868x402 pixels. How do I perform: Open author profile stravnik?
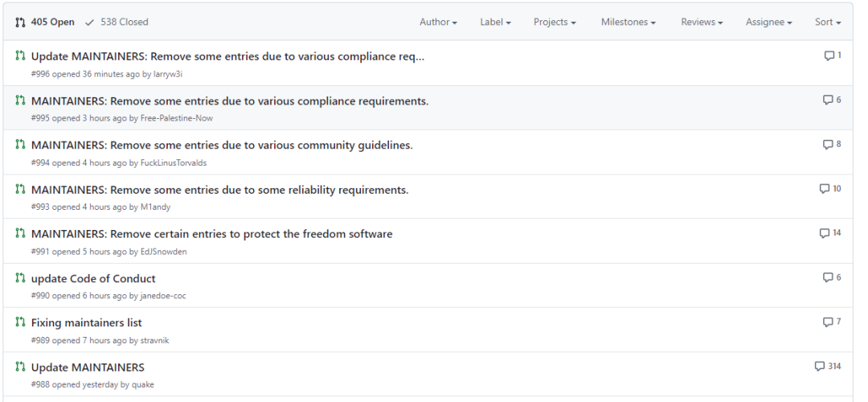coord(155,341)
